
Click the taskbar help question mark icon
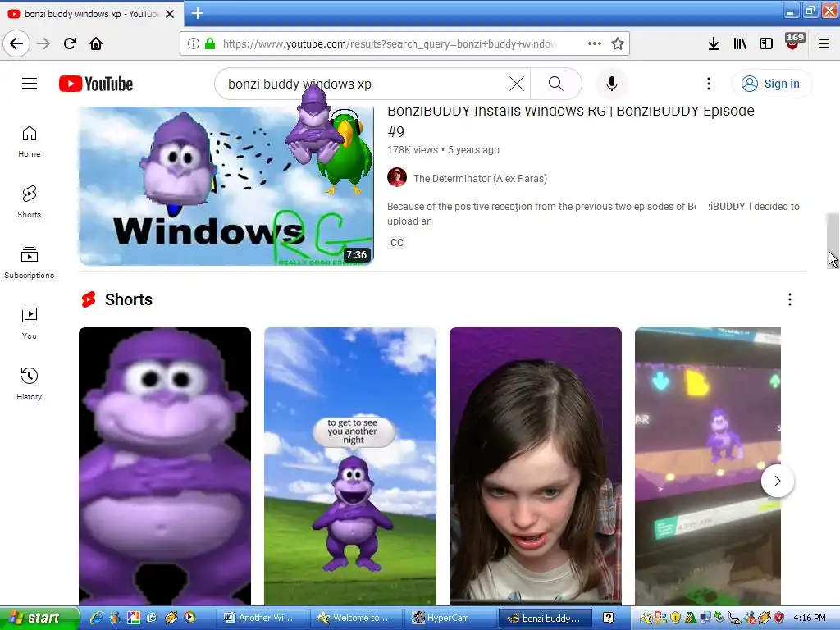tap(608, 618)
